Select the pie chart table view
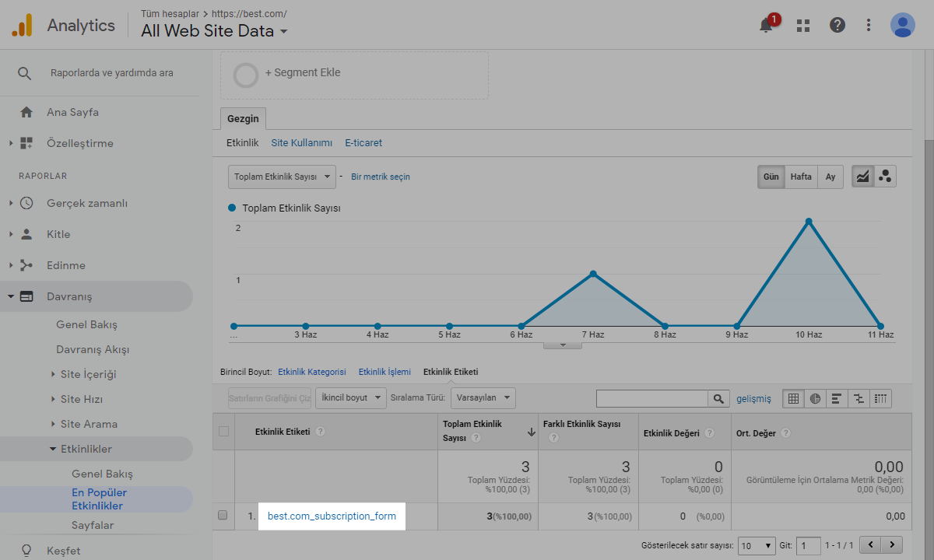 pyautogui.click(x=815, y=398)
